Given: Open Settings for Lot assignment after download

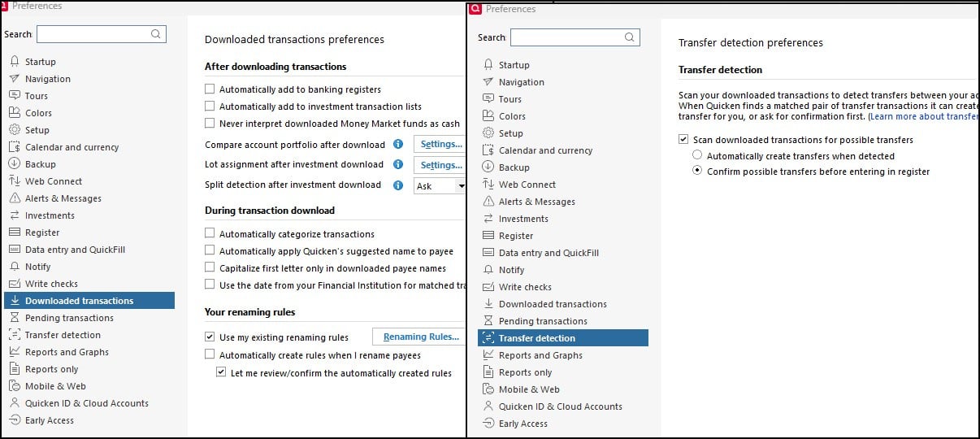Looking at the screenshot, I should (440, 165).
